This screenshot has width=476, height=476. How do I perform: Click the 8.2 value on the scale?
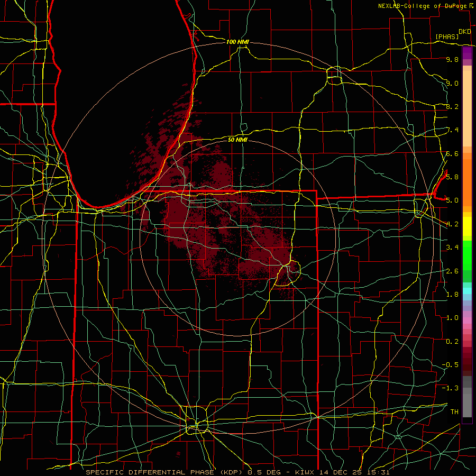tap(452, 106)
